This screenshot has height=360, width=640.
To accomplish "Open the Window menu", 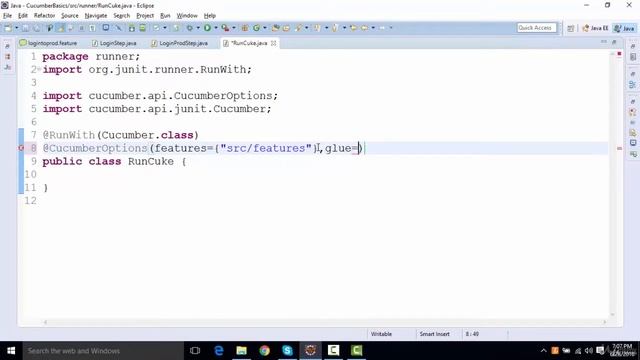I will pos(187,16).
